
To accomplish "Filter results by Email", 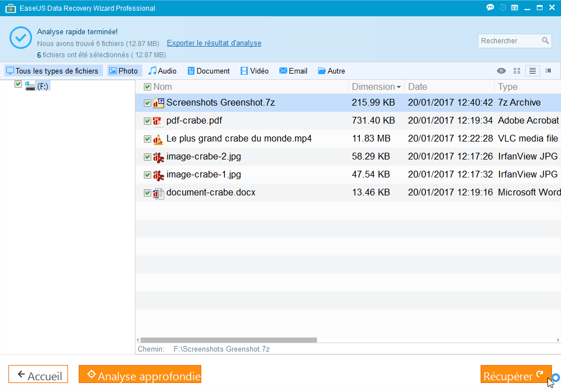I will click(293, 71).
